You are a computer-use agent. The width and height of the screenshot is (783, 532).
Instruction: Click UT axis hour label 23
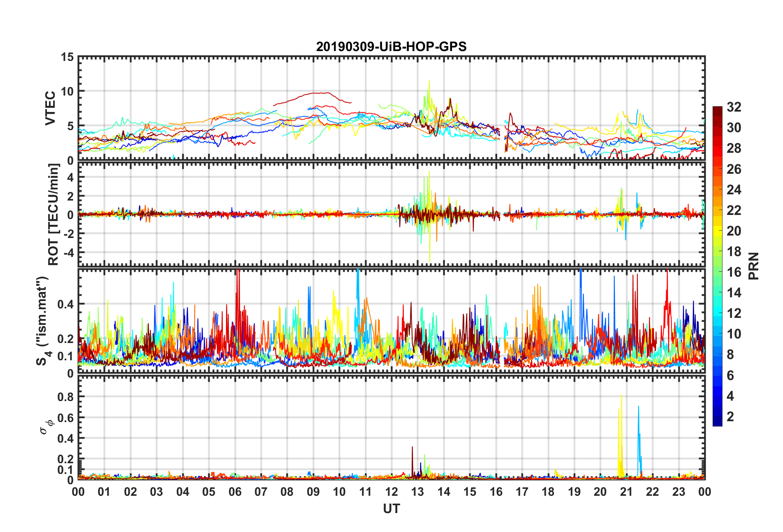[x=678, y=492]
